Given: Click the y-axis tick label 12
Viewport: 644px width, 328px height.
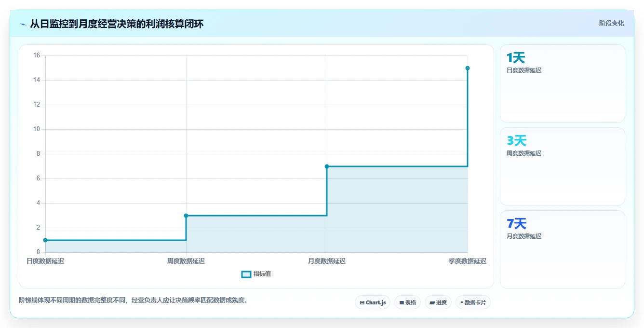Looking at the screenshot, I should (x=37, y=105).
